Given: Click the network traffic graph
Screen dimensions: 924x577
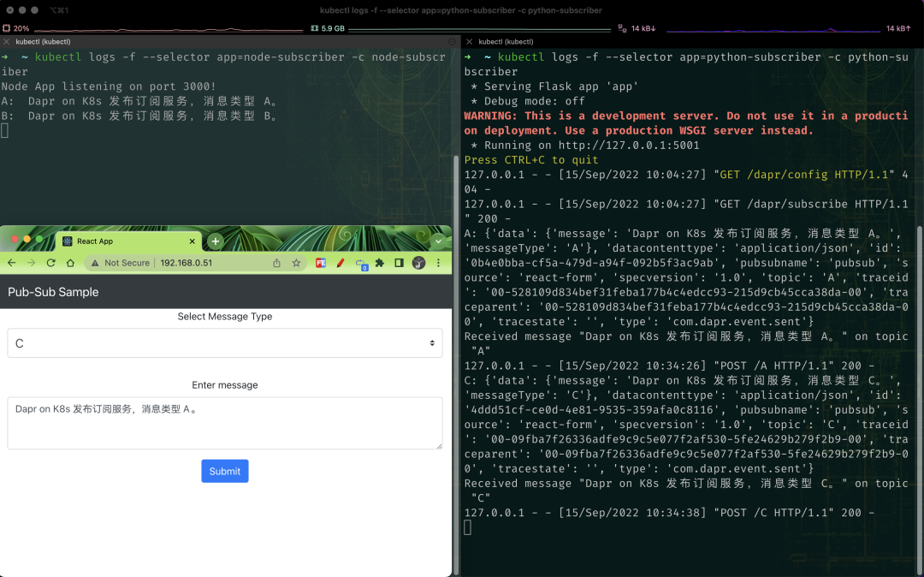Looking at the screenshot, I should coord(772,29).
